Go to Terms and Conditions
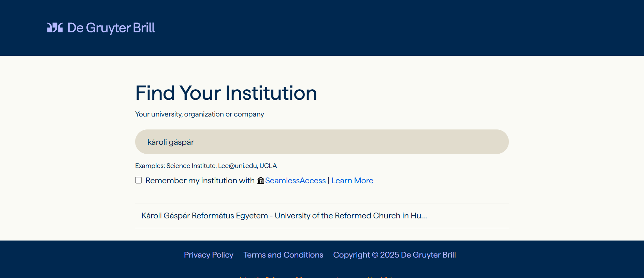Image resolution: width=644 pixels, height=278 pixels. (x=283, y=255)
